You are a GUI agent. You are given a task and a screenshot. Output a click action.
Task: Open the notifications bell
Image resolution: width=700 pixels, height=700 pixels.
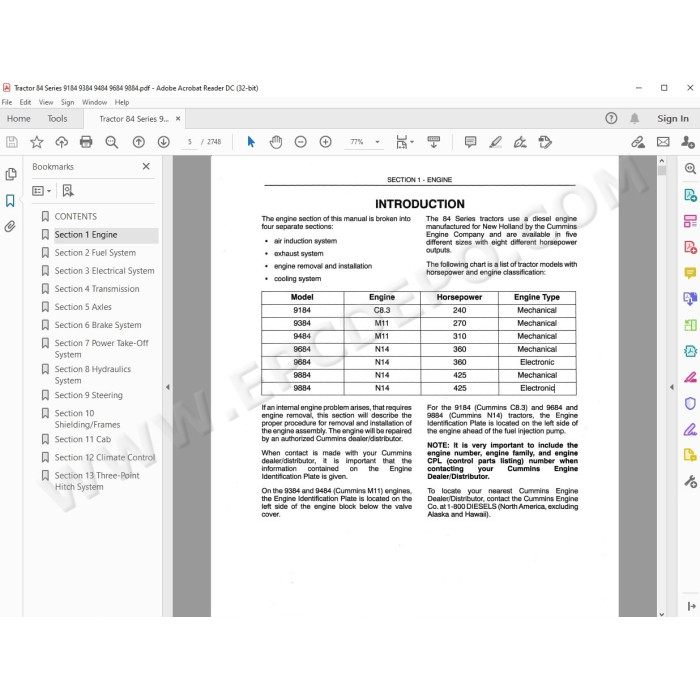pyautogui.click(x=634, y=118)
